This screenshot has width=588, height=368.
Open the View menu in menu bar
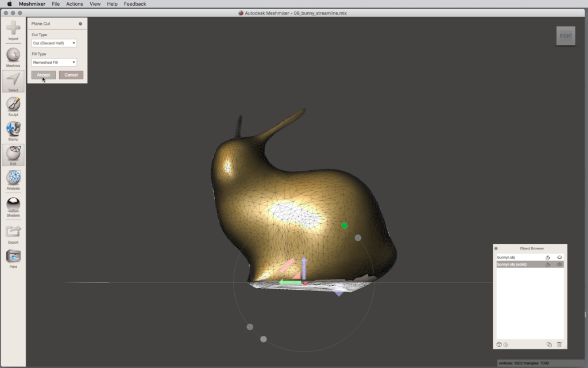coord(95,4)
